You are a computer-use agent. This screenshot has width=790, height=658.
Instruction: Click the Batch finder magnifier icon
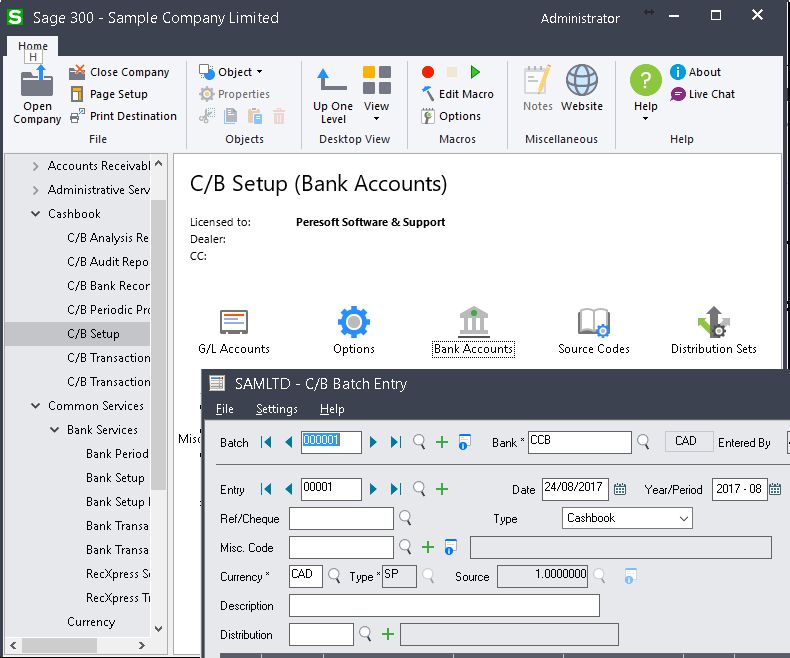tap(419, 442)
